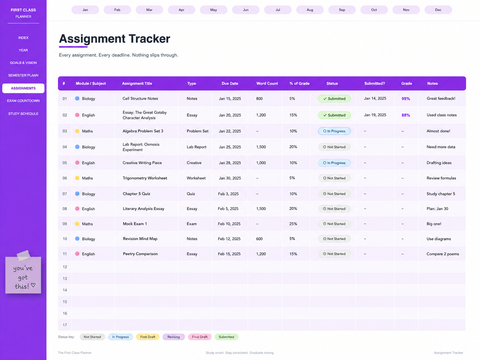Click Mock Exam 1 title cell

[135, 224]
